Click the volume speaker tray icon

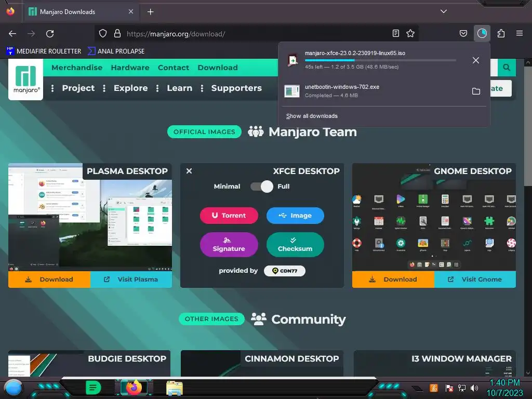[474, 388]
